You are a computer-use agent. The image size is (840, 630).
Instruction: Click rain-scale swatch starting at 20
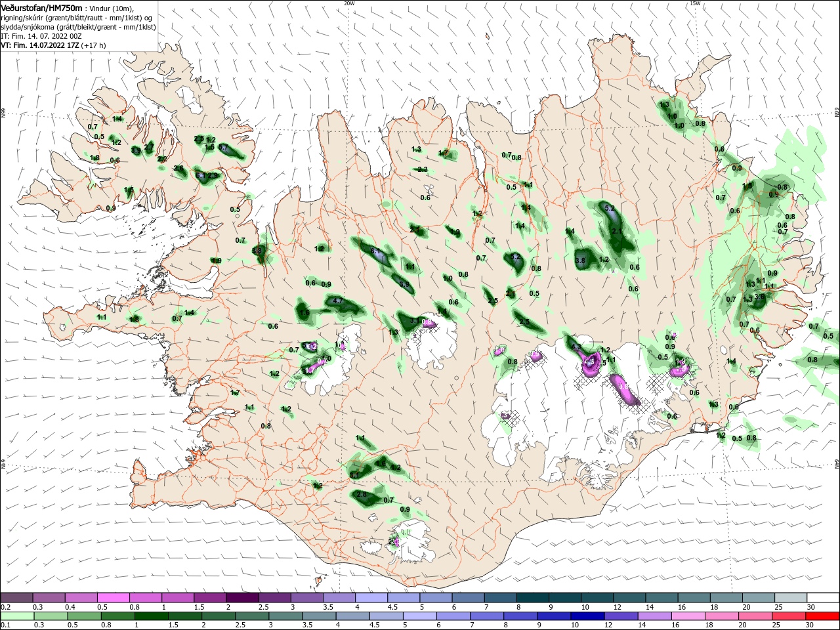(x=755, y=616)
